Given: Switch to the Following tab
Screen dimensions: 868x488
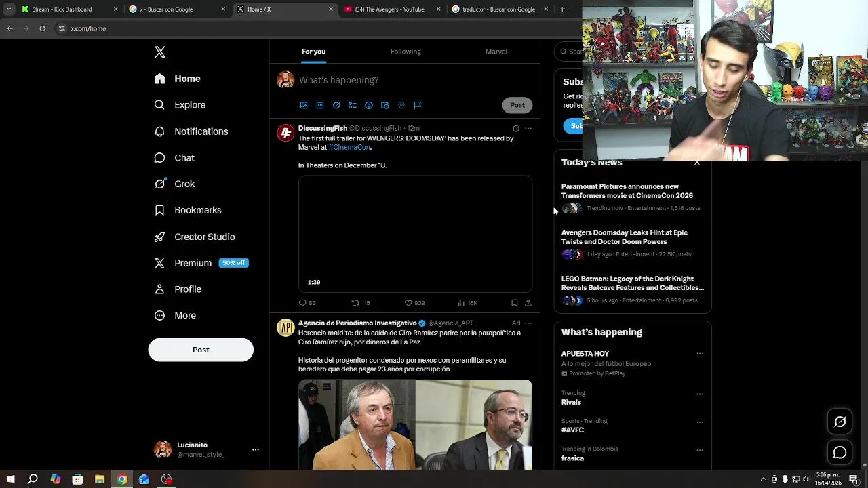Looking at the screenshot, I should click(406, 52).
